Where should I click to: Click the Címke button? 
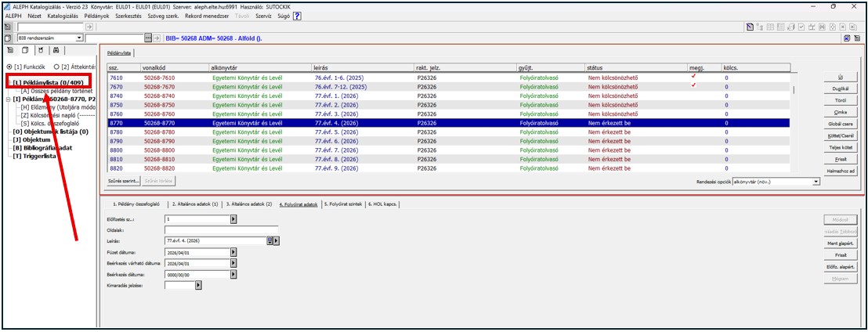(841, 112)
